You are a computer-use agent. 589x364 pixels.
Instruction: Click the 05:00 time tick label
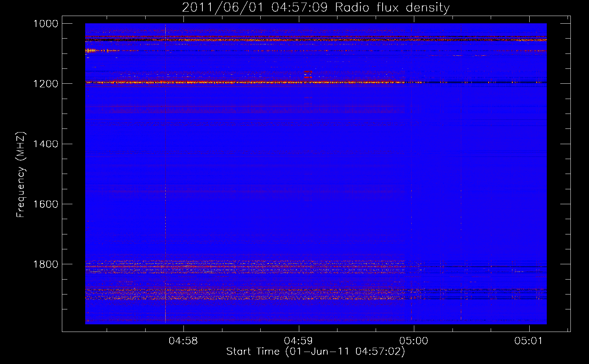(414, 341)
